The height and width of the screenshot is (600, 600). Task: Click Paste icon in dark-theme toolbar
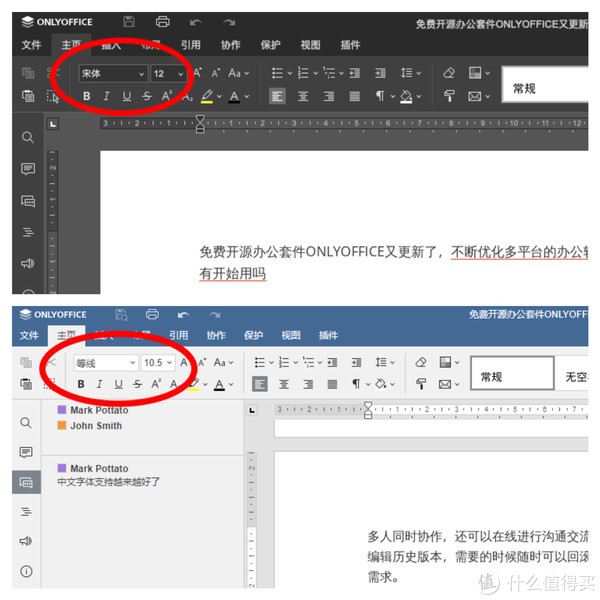(x=28, y=96)
